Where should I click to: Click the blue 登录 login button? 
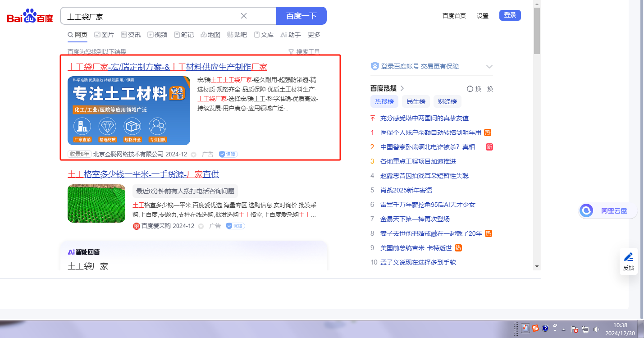pyautogui.click(x=510, y=15)
